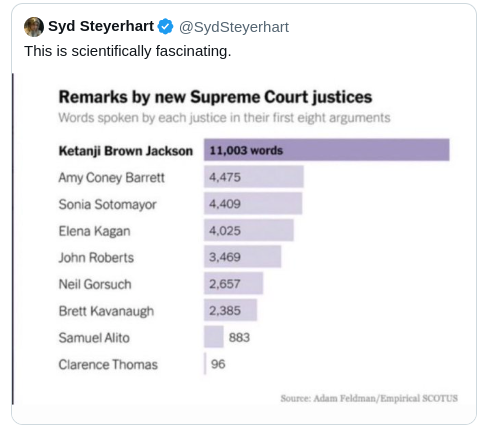Click the Samuel Alito name label

(x=94, y=338)
